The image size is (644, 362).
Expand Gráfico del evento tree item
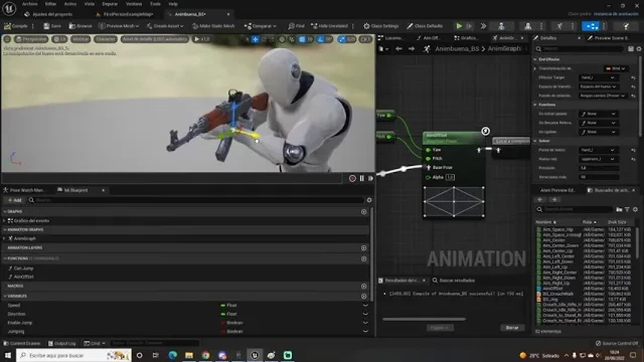(5, 221)
